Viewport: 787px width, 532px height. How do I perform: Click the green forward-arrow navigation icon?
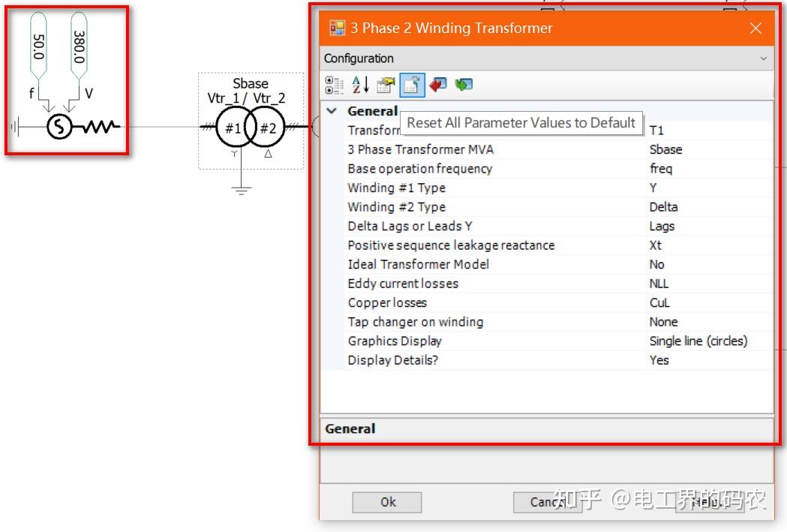464,85
